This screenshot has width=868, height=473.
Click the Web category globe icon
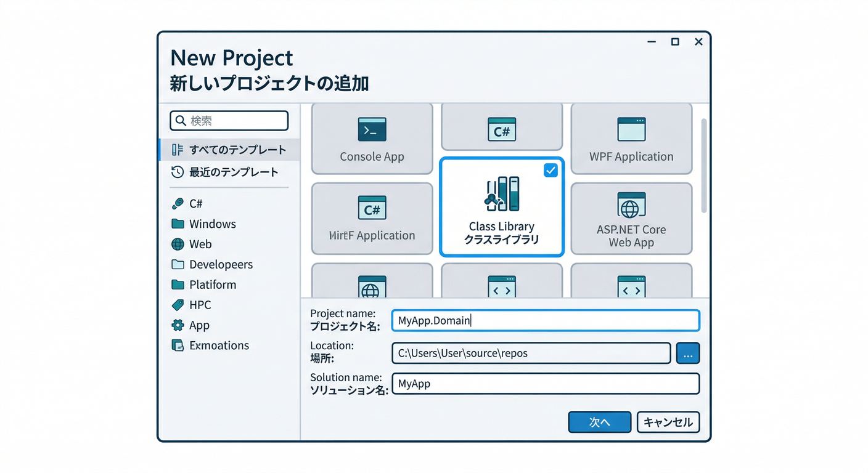178,244
